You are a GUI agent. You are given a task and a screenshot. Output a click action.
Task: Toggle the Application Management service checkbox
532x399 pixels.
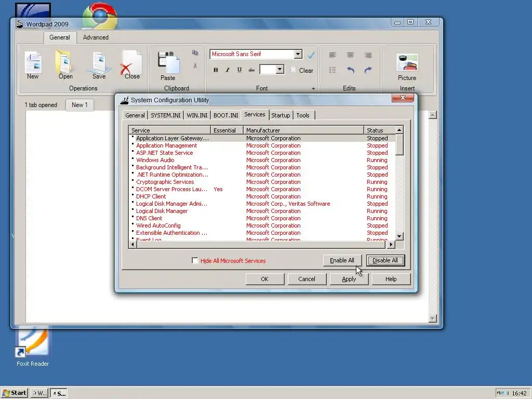point(132,144)
